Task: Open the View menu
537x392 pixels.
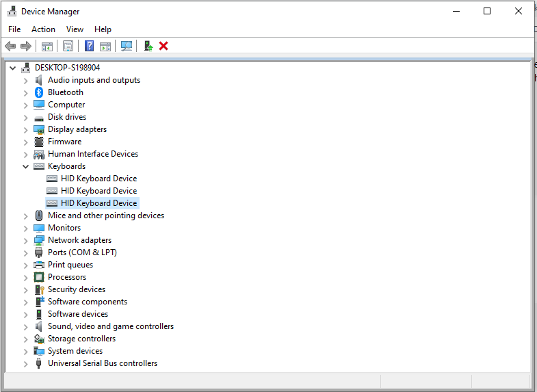Action: (x=75, y=29)
